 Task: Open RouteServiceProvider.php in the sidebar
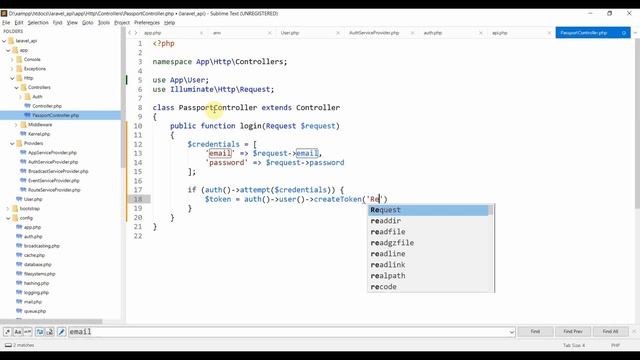[54, 190]
